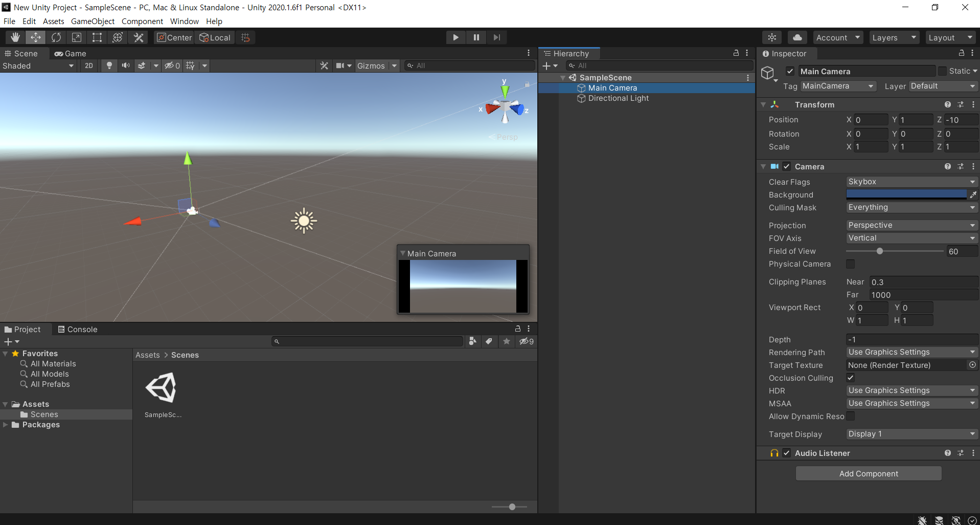Open the Layers dropdown

click(x=894, y=37)
